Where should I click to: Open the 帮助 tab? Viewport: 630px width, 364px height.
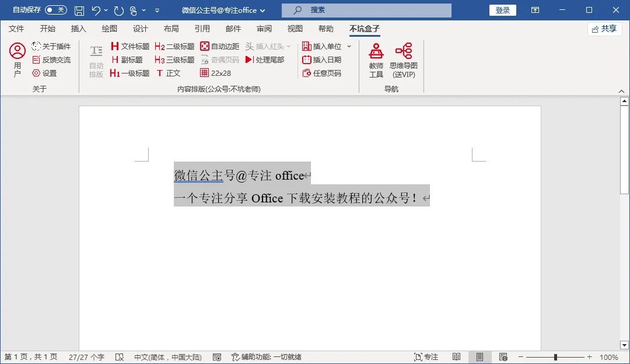326,29
